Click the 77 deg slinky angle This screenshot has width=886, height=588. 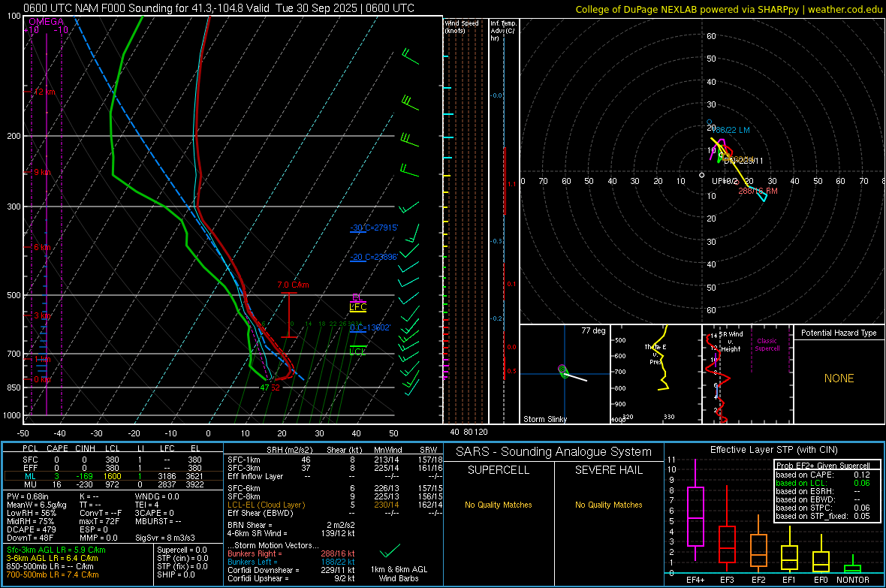pos(593,330)
